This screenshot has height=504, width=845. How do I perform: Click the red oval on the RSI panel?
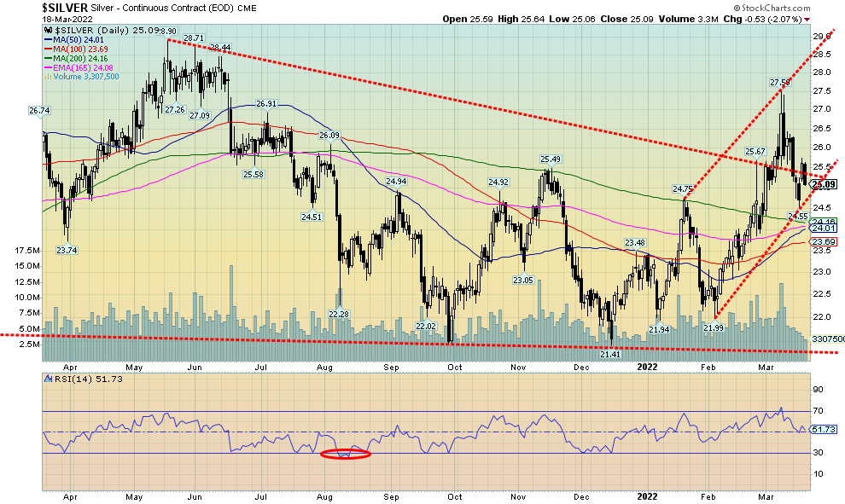click(345, 455)
